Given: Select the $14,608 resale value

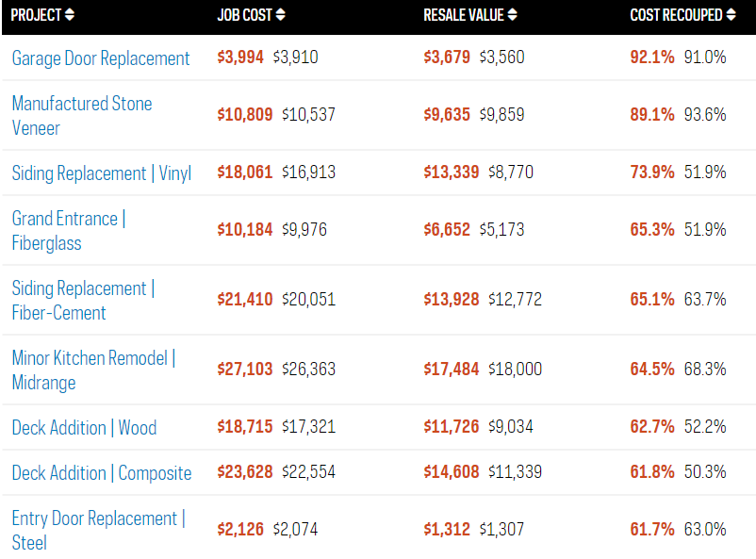Looking at the screenshot, I should (452, 472).
